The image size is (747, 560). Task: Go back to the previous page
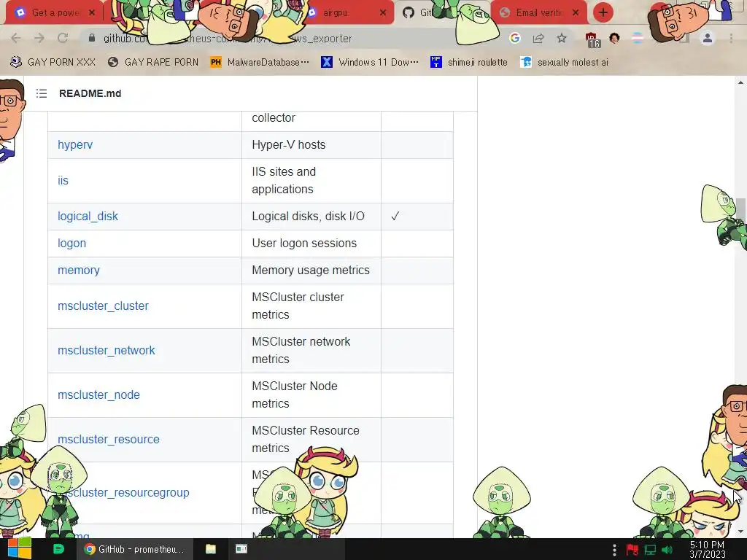pyautogui.click(x=16, y=38)
